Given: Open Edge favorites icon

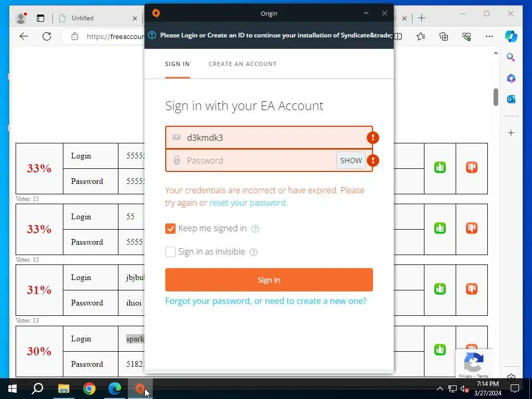Looking at the screenshot, I should tap(421, 36).
